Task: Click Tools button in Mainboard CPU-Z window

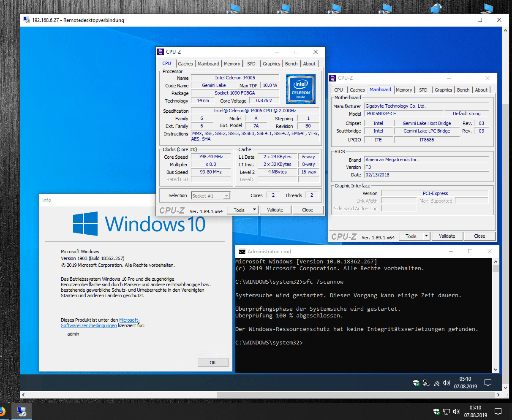Action: tap(411, 236)
